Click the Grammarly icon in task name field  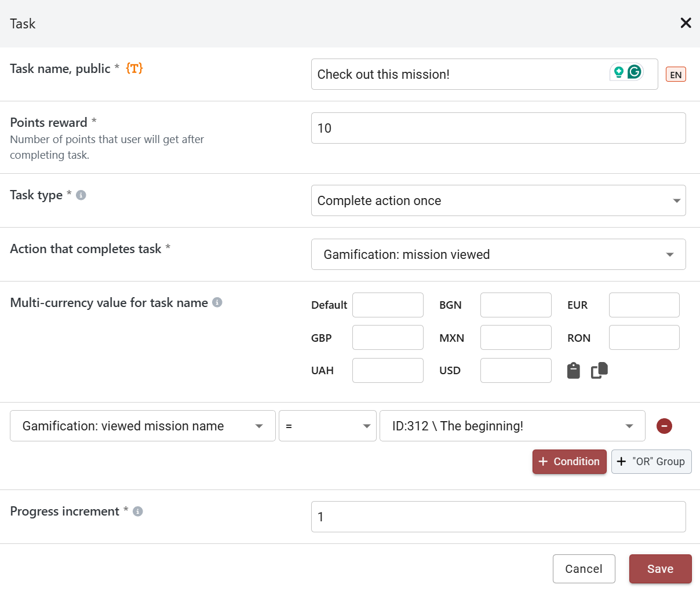635,72
